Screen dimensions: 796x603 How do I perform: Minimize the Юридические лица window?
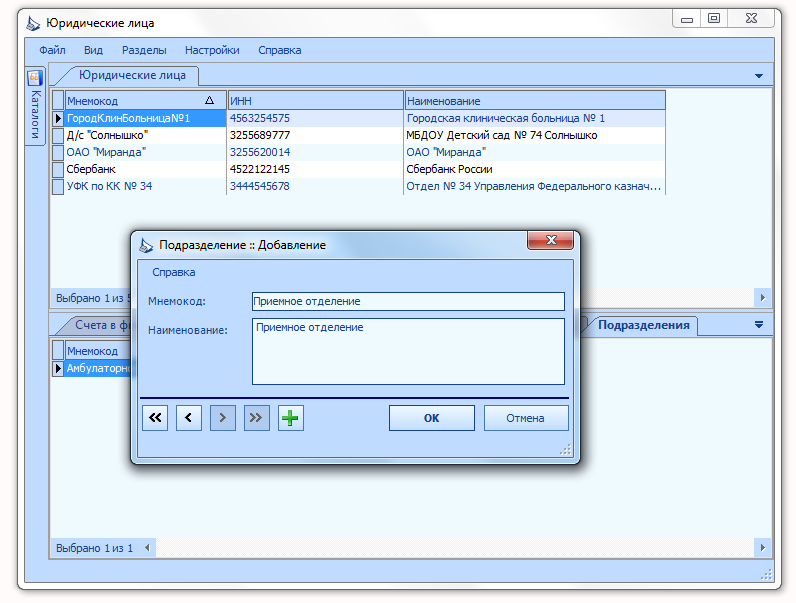686,19
